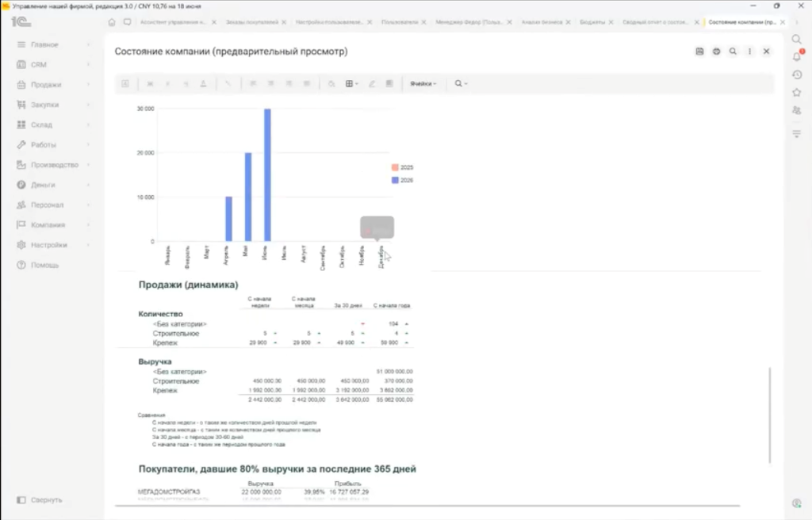This screenshot has height=520, width=812.
Task: Expand the Ячейки dropdown menu
Action: [423, 83]
